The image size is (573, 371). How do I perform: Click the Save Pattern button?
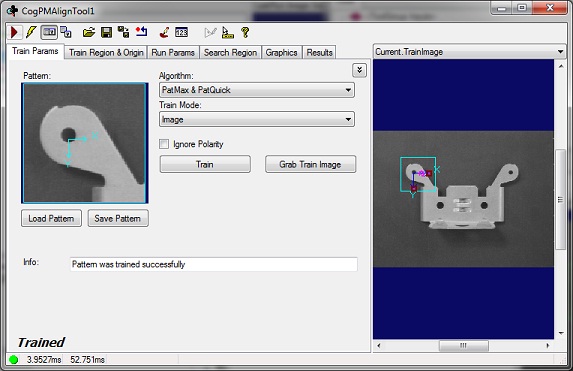pyautogui.click(x=118, y=219)
